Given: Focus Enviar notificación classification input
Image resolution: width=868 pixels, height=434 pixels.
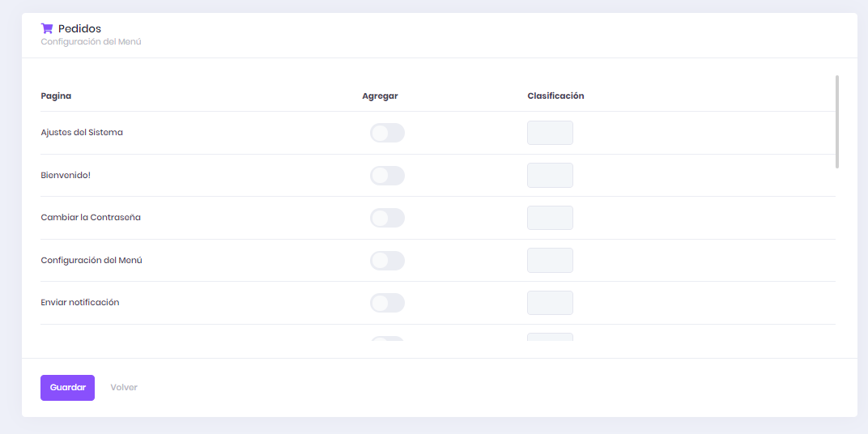Looking at the screenshot, I should click(x=550, y=303).
